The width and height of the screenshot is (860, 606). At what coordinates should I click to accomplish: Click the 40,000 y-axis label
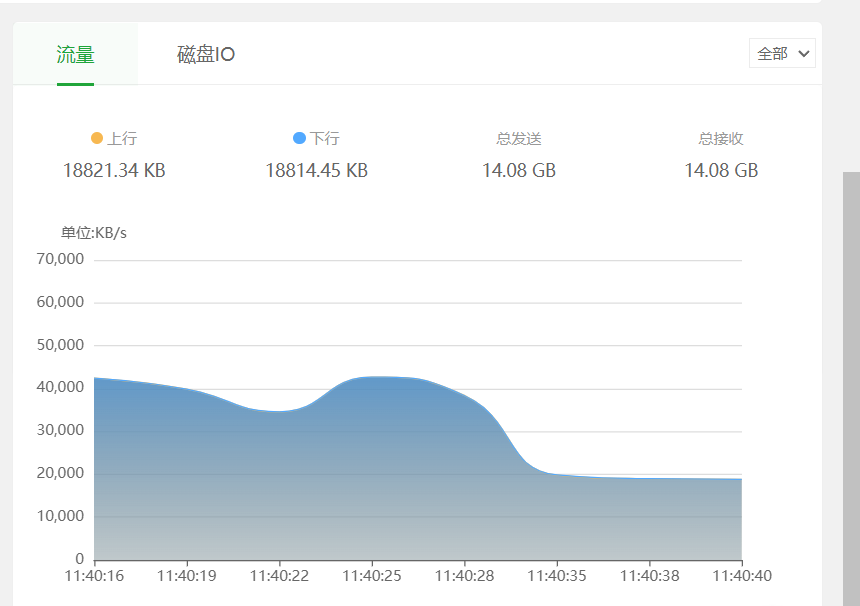click(x=60, y=387)
